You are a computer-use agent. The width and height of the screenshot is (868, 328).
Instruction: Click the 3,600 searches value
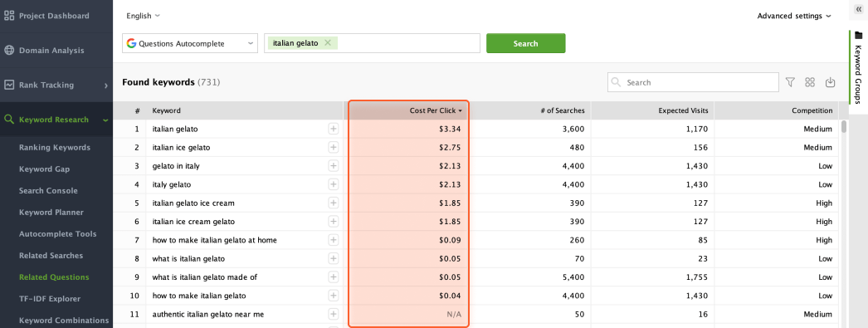pyautogui.click(x=574, y=129)
